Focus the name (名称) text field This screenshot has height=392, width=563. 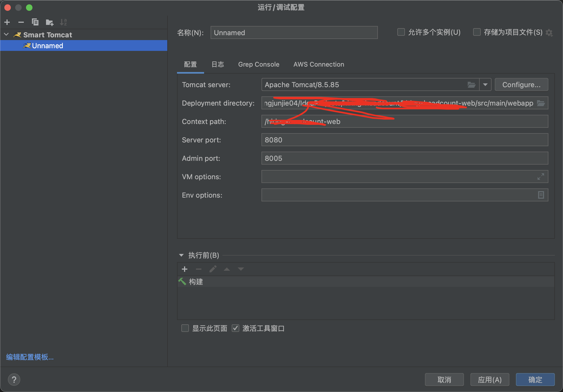click(x=294, y=33)
